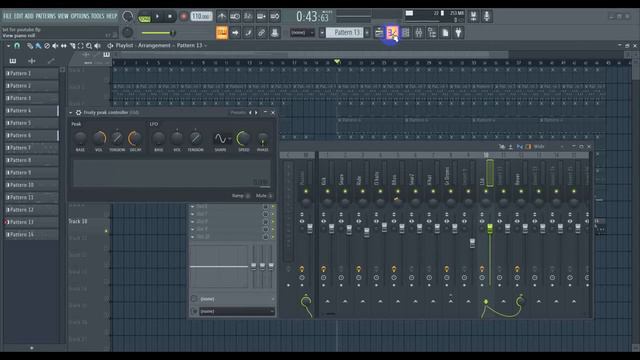Click the microphone icon in top toolbar
Screen dimensions: 640x360
487,16
